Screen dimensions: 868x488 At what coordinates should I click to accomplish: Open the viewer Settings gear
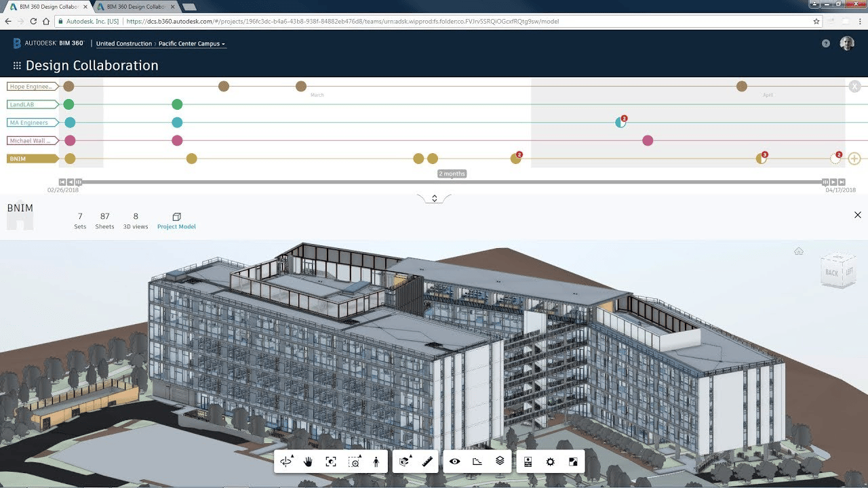[x=551, y=461]
